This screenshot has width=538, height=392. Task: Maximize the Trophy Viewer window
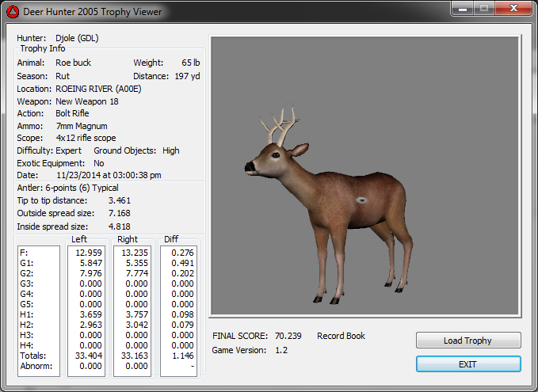point(483,8)
